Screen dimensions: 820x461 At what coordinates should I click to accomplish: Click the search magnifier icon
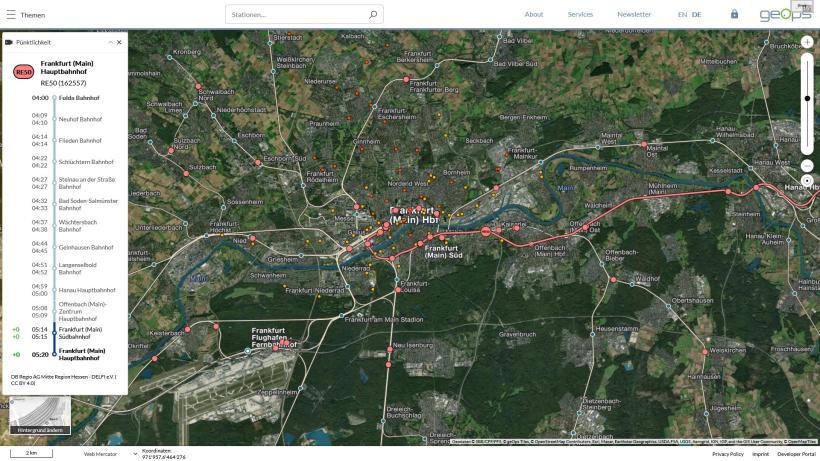pos(373,15)
